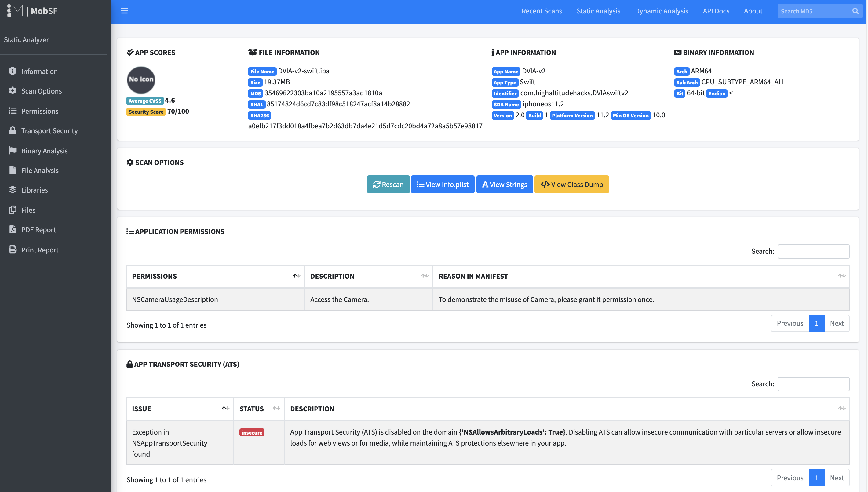Sort permissions by DESCRIPTION column arrows
Image resolution: width=868 pixels, height=492 pixels.
425,276
